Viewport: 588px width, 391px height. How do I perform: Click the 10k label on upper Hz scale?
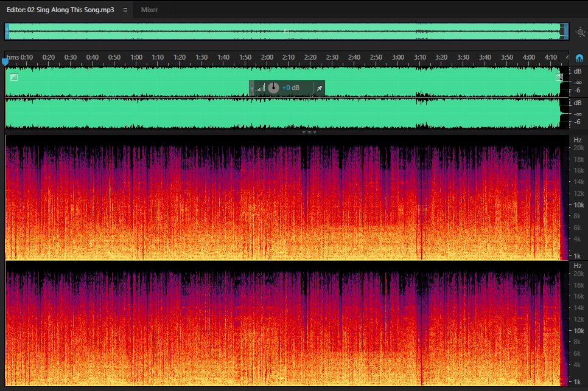pyautogui.click(x=579, y=205)
